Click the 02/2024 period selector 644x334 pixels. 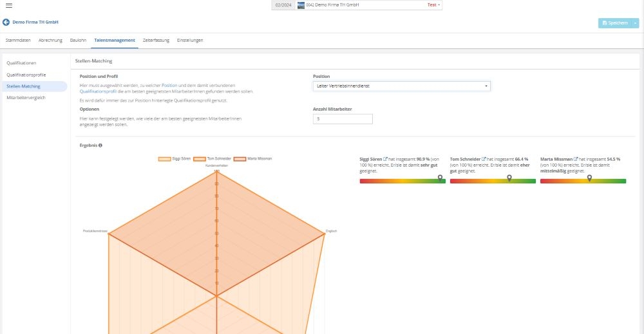283,5
